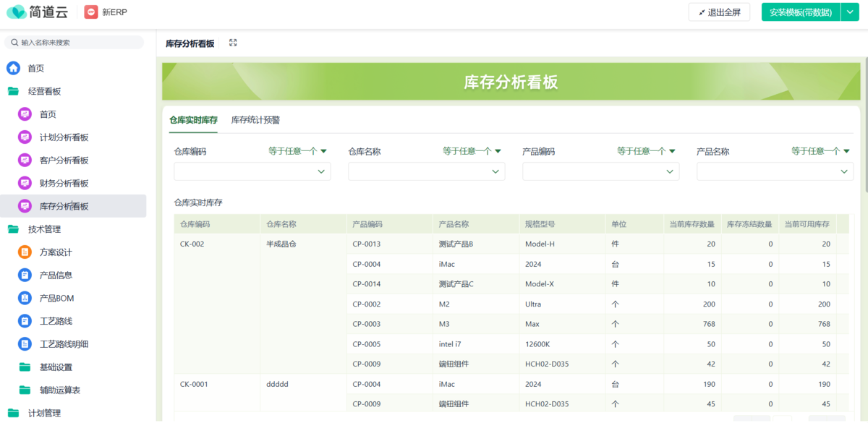Viewport: 868px width, 423px height.
Task: Click the 产品编码 column header
Action: point(389,224)
